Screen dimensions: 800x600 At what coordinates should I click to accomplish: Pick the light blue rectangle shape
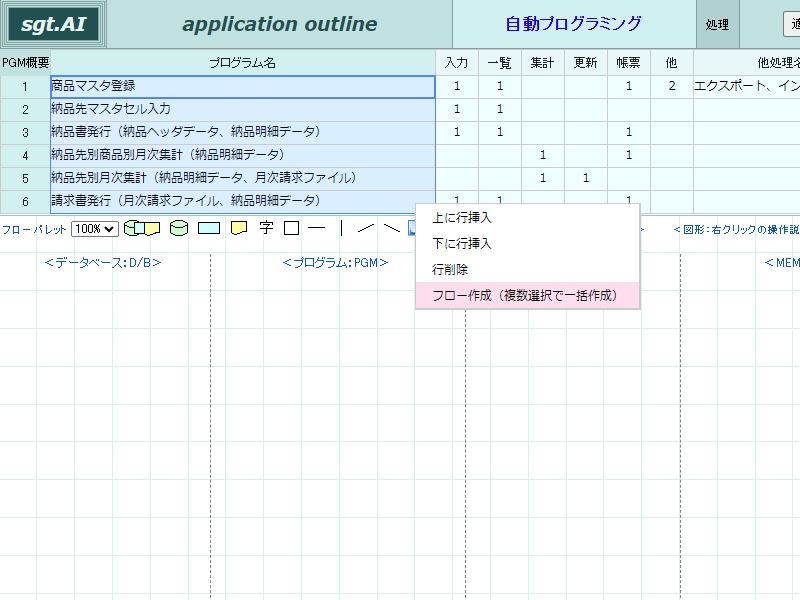(209, 228)
